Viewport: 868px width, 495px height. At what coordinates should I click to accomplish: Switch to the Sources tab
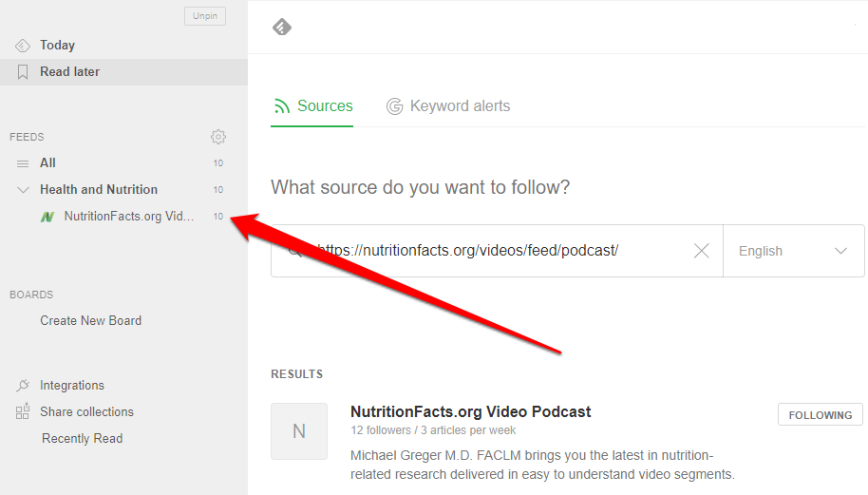click(x=312, y=106)
